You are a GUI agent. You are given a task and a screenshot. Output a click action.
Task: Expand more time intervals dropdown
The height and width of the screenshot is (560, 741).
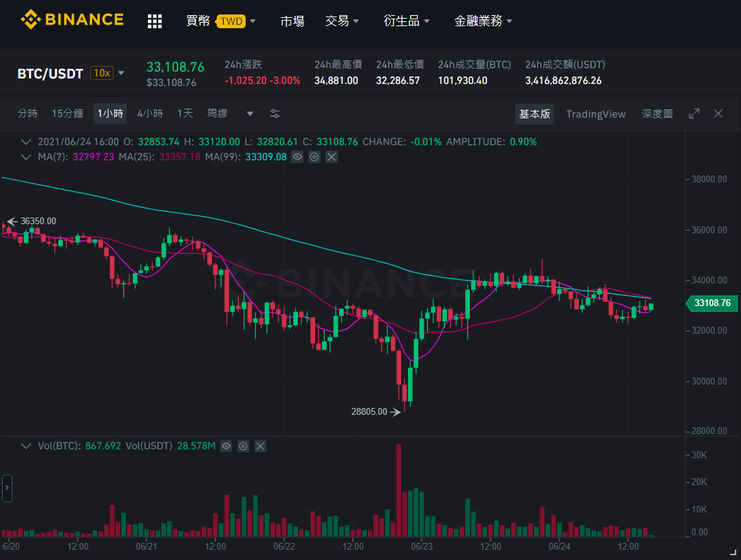[x=250, y=114]
